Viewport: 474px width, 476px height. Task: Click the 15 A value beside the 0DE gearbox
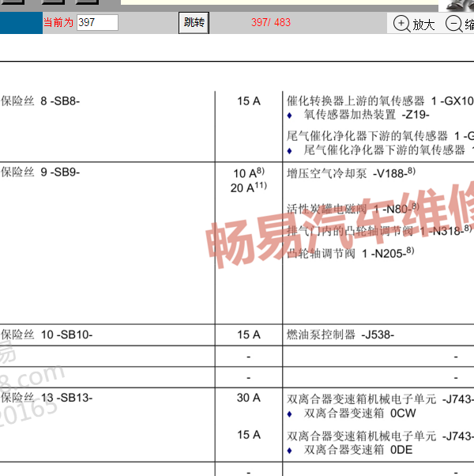coord(249,435)
